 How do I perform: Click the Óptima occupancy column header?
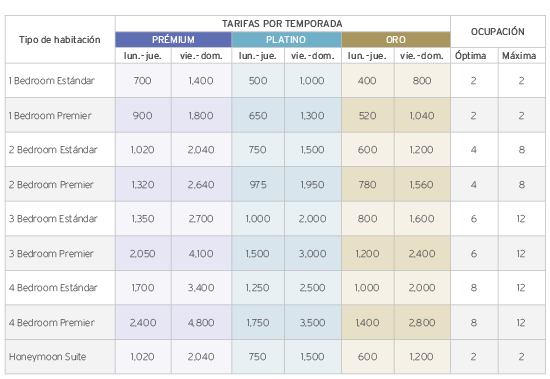click(x=470, y=55)
